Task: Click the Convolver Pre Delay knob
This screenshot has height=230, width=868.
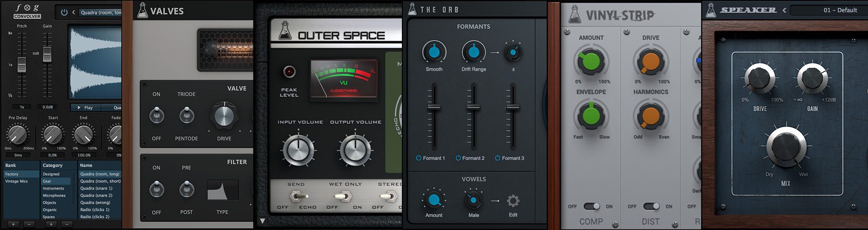Action: point(18,134)
